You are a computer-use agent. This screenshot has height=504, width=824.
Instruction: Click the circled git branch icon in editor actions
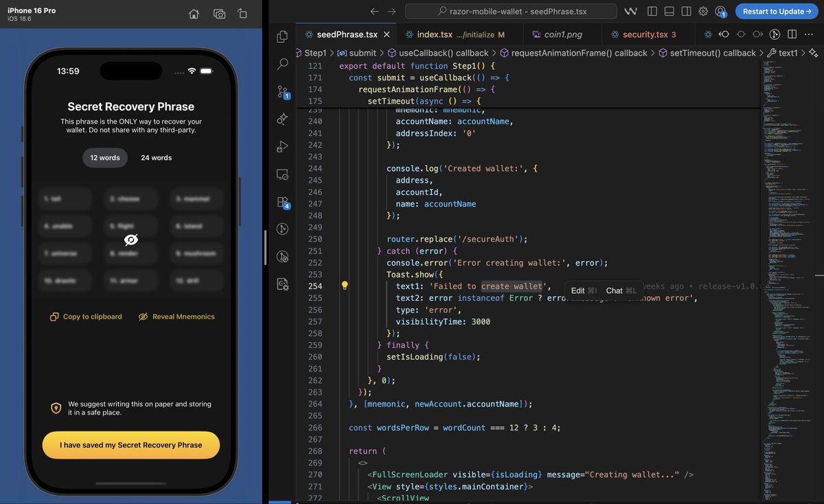tap(775, 34)
